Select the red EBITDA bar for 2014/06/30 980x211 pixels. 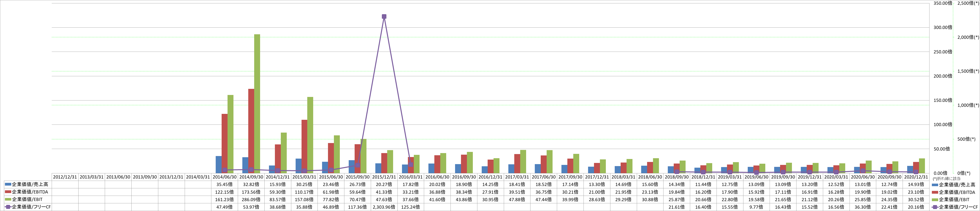pyautogui.click(x=224, y=143)
